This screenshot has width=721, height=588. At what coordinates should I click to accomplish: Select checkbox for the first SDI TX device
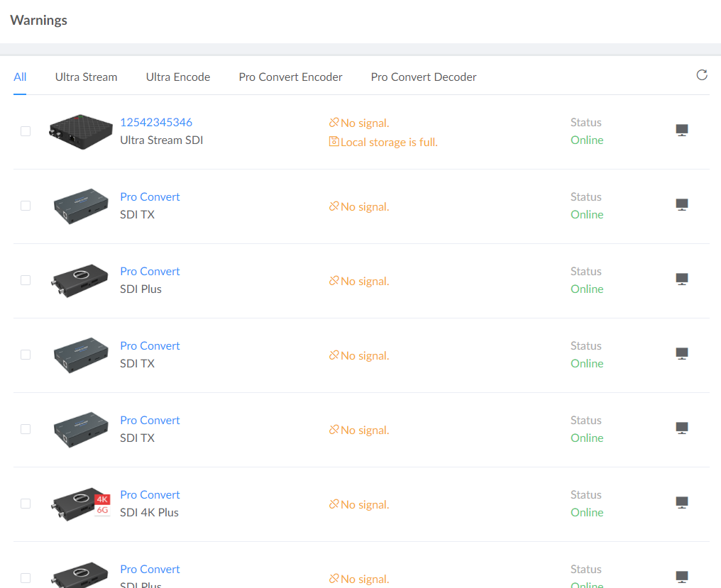pos(26,206)
